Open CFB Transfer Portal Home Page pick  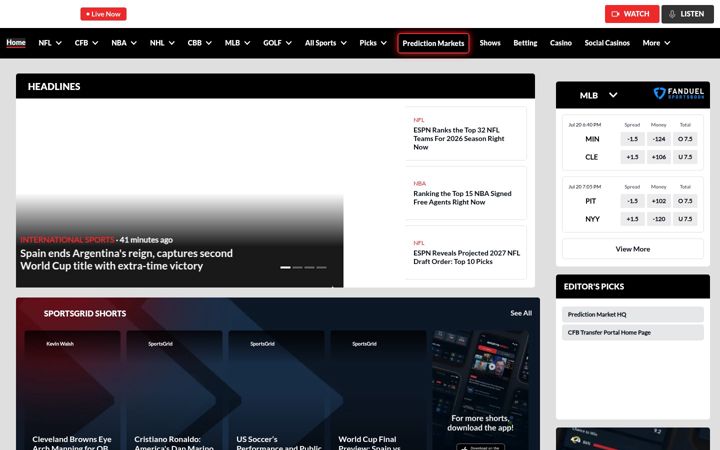(x=633, y=332)
